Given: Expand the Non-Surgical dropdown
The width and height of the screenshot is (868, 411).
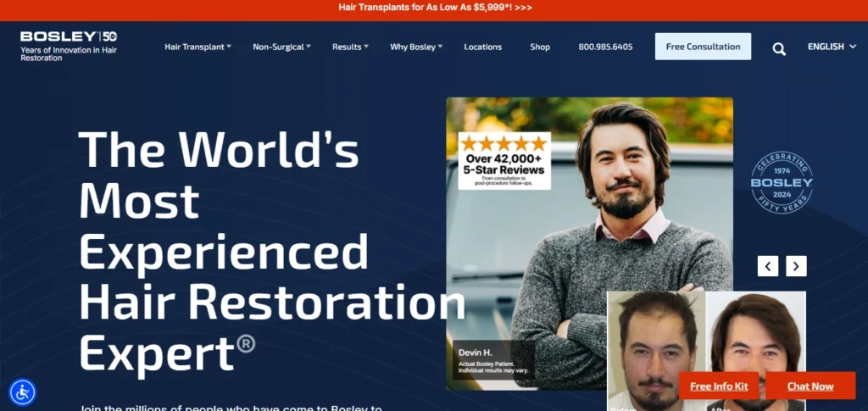Looking at the screenshot, I should [281, 47].
